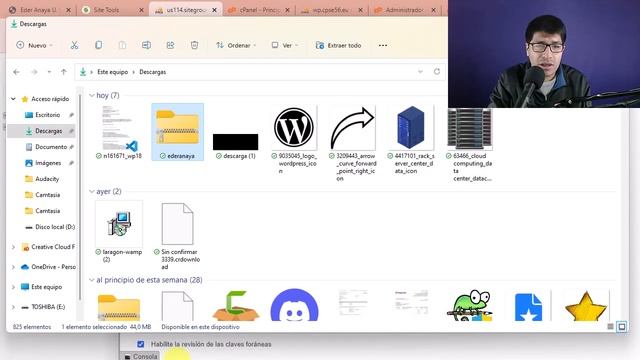This screenshot has width=640, height=360.
Task: Select the Camtasia green C file
Action: (x=236, y=305)
